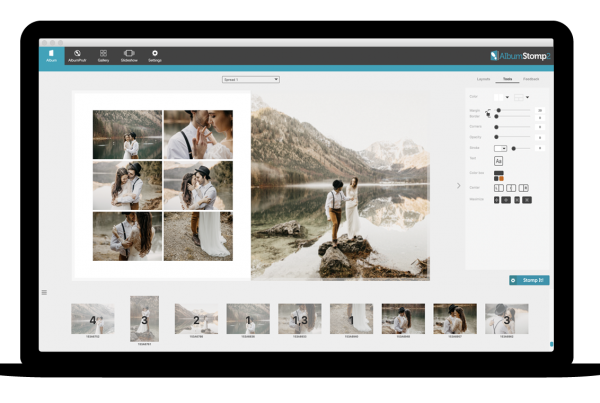Select the small dark Color box swatch
Viewport: 600px width, 403px height.
(496, 179)
